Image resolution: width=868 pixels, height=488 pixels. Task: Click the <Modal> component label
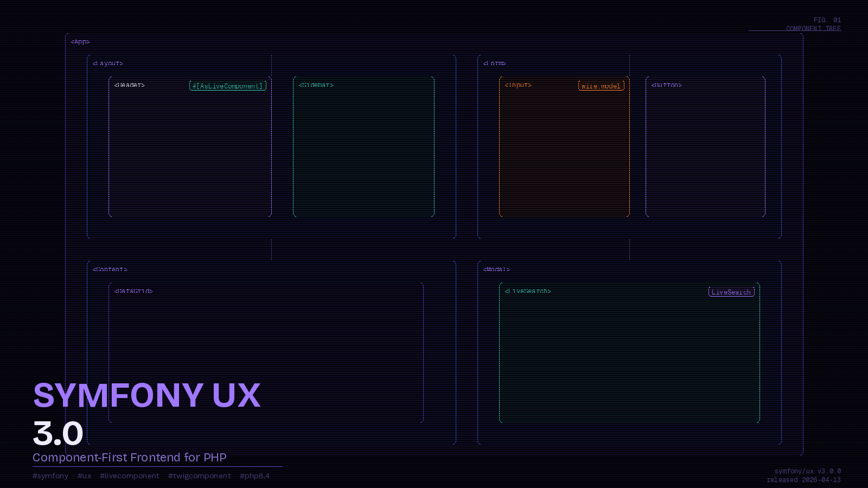click(x=496, y=269)
